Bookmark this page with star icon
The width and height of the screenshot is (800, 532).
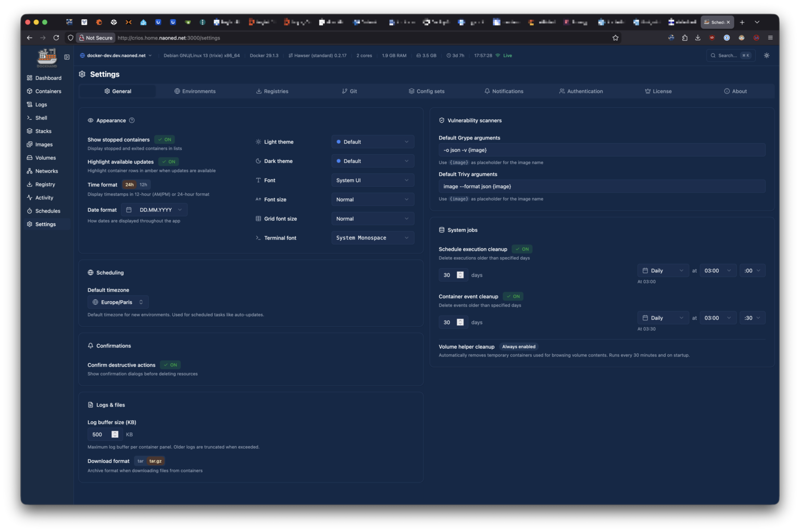pos(615,38)
